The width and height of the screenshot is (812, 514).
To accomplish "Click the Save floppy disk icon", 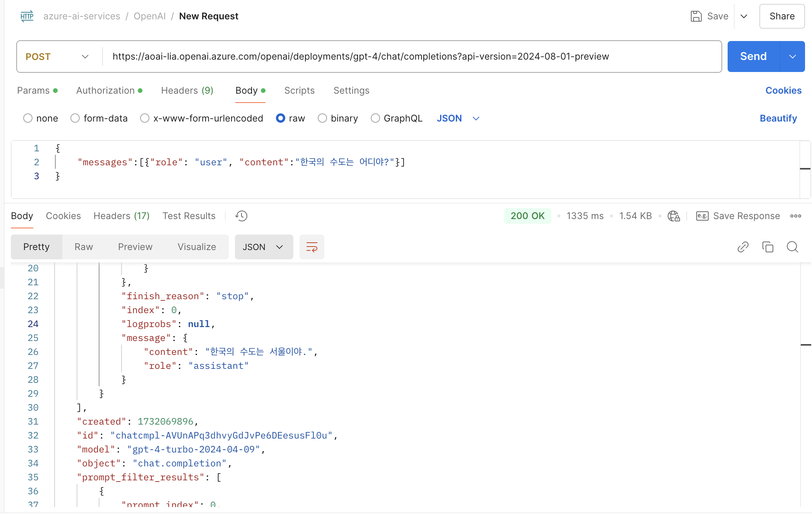I will (x=696, y=16).
